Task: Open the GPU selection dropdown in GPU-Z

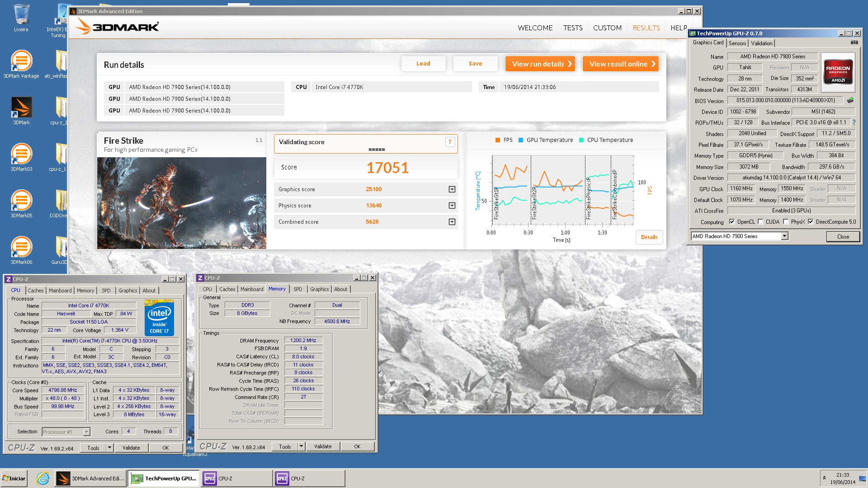Action: [784, 236]
